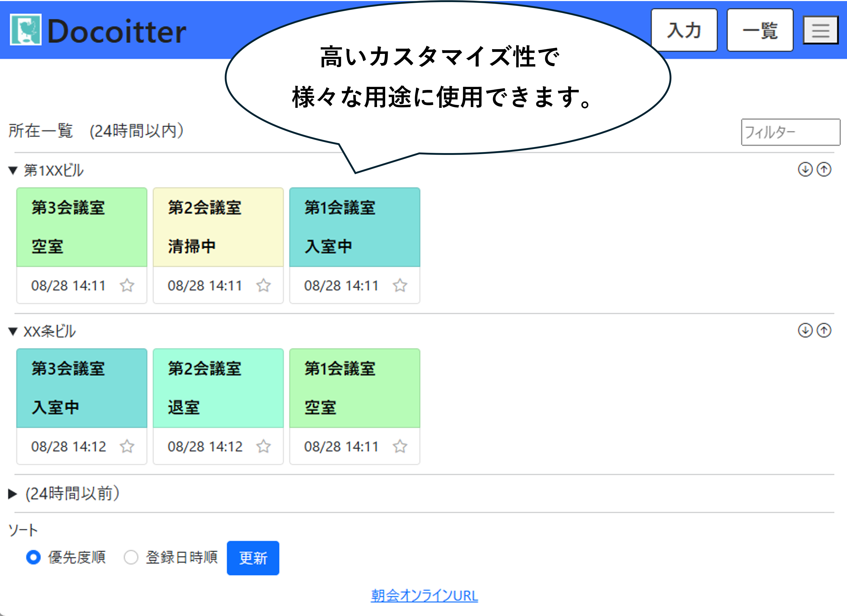Click the up arrow for 第1XXビル section
847x616 pixels.
coord(824,169)
